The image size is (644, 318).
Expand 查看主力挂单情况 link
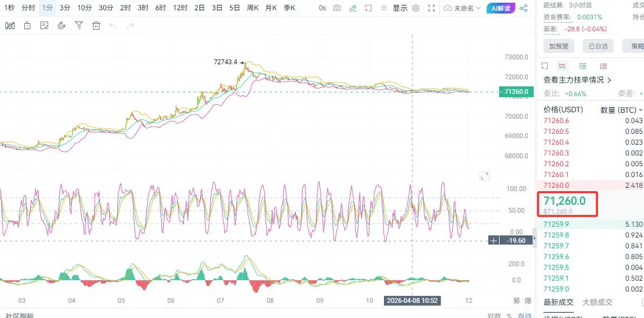[x=577, y=79]
